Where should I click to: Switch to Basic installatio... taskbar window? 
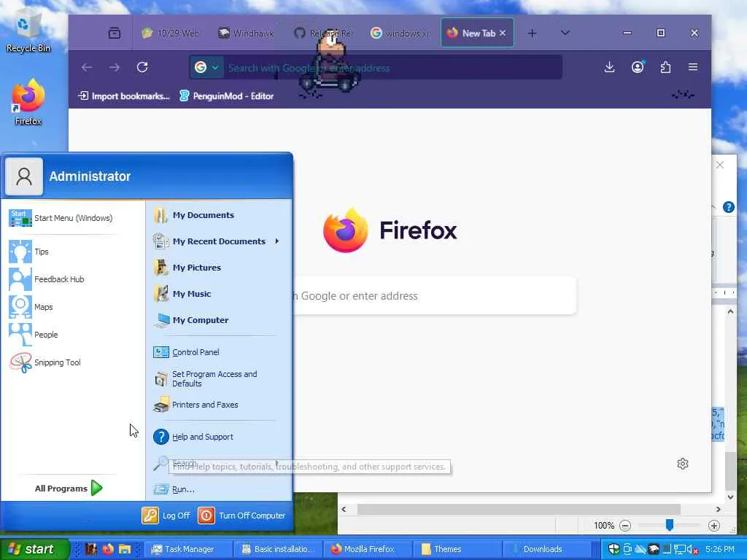(x=278, y=549)
